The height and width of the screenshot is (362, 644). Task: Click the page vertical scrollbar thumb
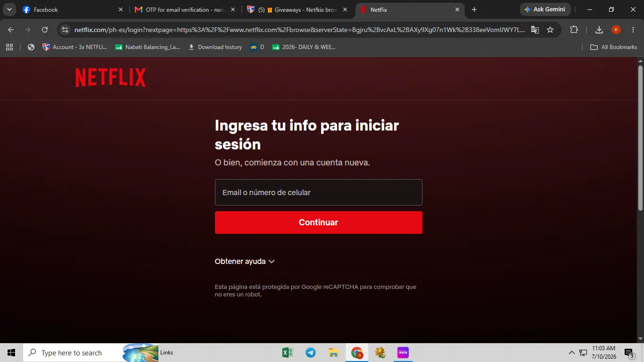click(x=640, y=138)
